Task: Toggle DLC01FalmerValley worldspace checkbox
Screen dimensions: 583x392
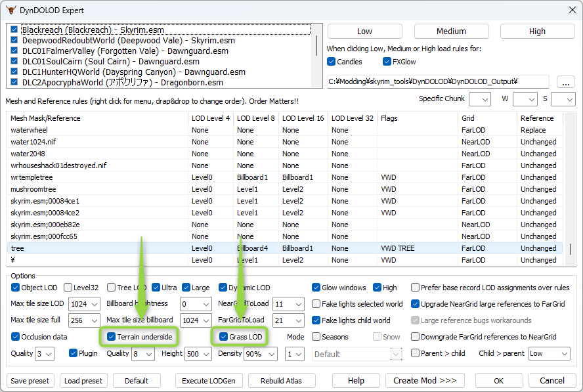Action: [x=14, y=51]
